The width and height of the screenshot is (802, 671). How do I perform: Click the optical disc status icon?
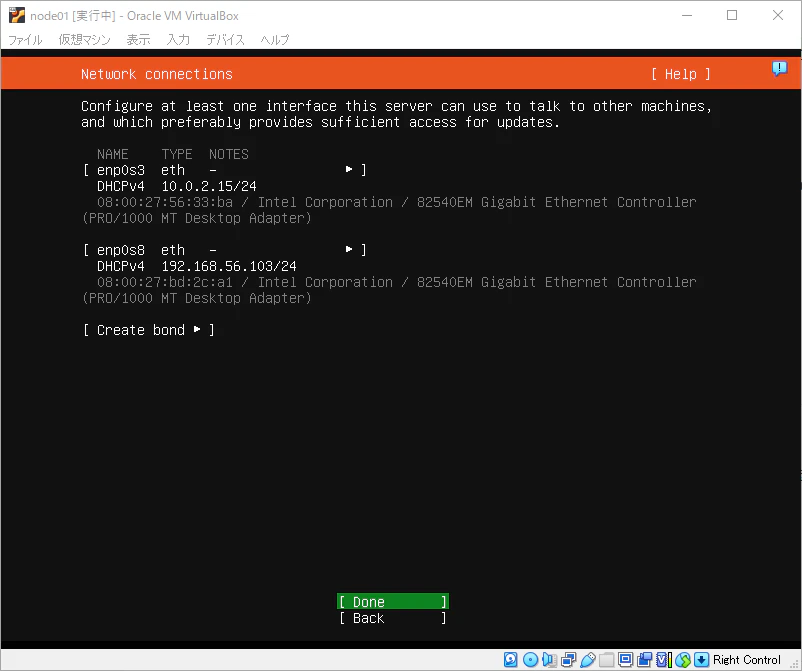coord(530,659)
